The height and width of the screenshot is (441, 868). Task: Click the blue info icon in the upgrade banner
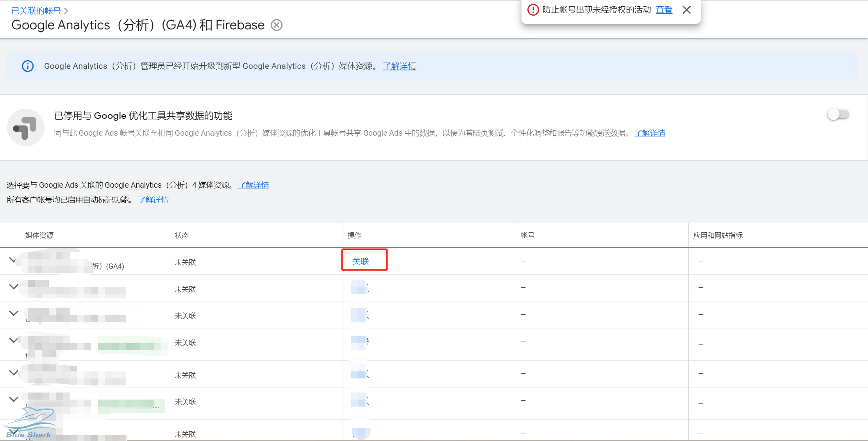click(28, 66)
